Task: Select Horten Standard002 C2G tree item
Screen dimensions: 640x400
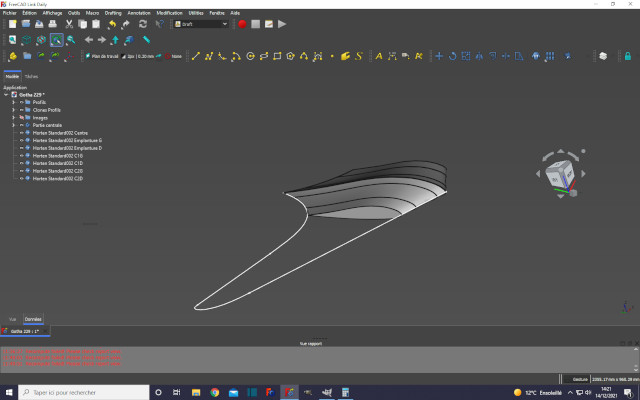Action: [x=58, y=171]
